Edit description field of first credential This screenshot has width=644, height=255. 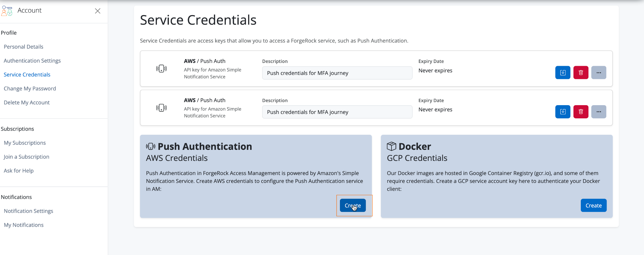tap(337, 73)
